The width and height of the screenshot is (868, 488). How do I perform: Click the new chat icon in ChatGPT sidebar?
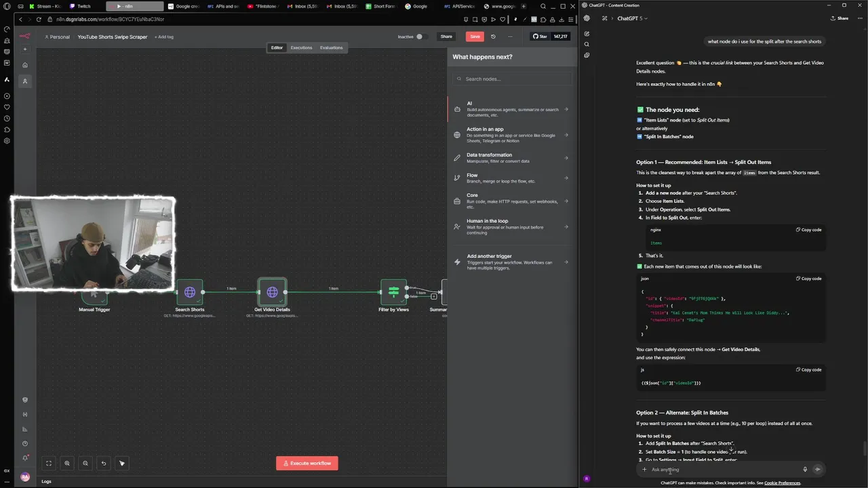[587, 33]
